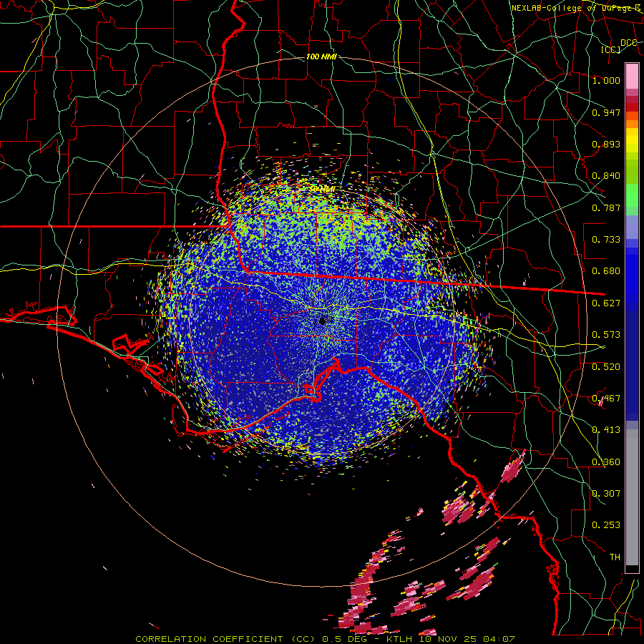Pick the pink segment of the color bar
The width and height of the screenshot is (644, 644).
pyautogui.click(x=632, y=76)
